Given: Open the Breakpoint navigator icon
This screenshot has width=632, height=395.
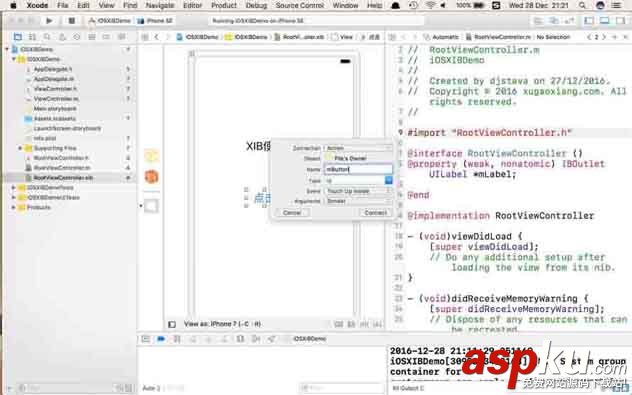Looking at the screenshot, I should click(106, 37).
